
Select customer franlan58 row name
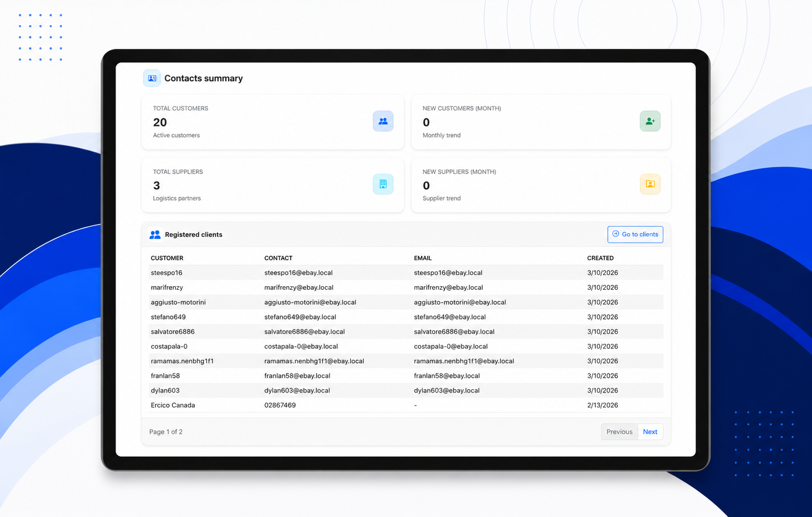[x=165, y=375]
